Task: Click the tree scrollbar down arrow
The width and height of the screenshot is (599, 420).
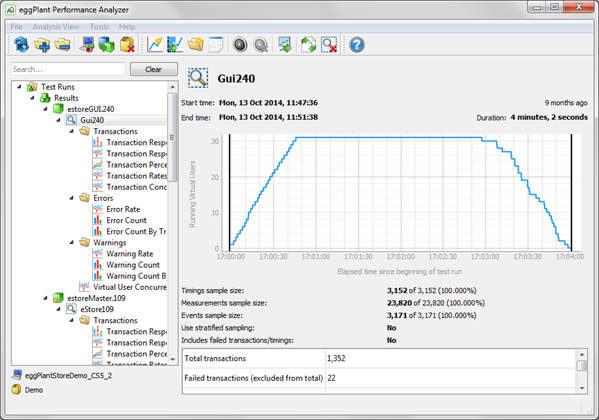Action: click(x=173, y=359)
